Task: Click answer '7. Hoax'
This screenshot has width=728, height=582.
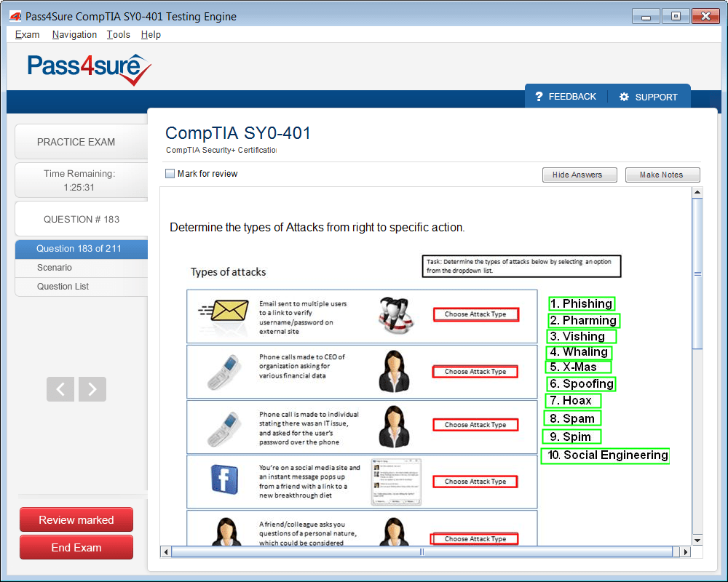Action: click(x=572, y=401)
